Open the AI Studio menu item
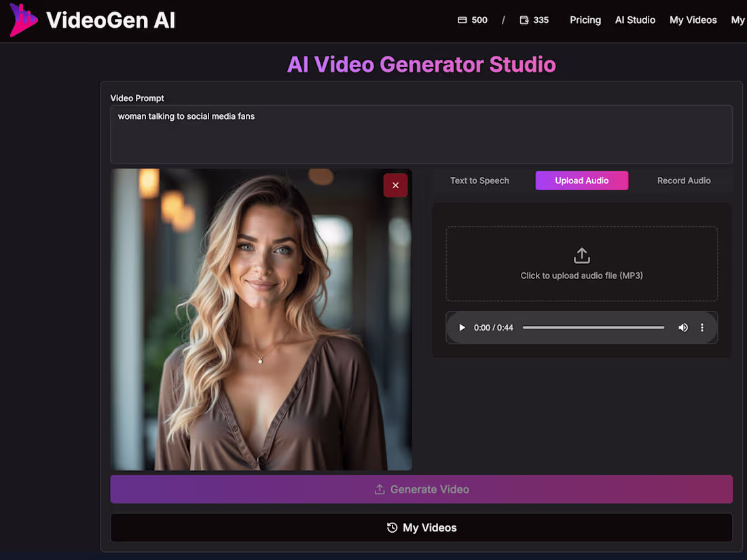The width and height of the screenshot is (747, 560). pos(635,20)
